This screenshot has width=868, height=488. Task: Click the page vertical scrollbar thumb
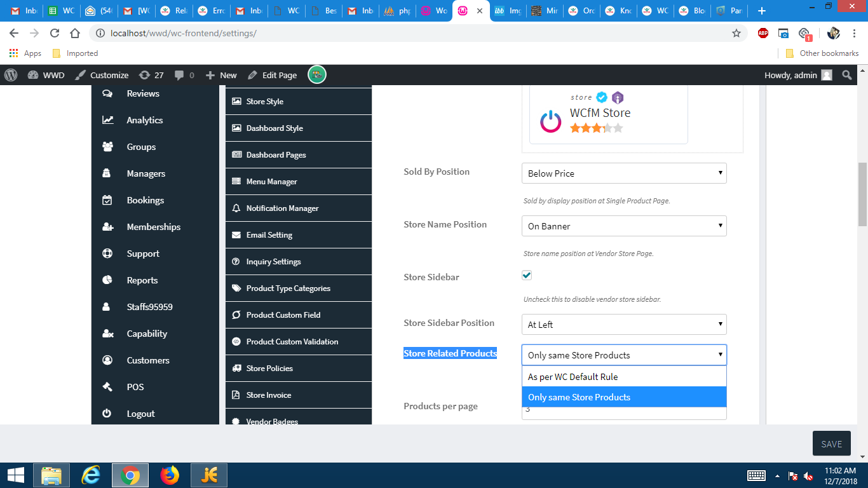click(862, 194)
